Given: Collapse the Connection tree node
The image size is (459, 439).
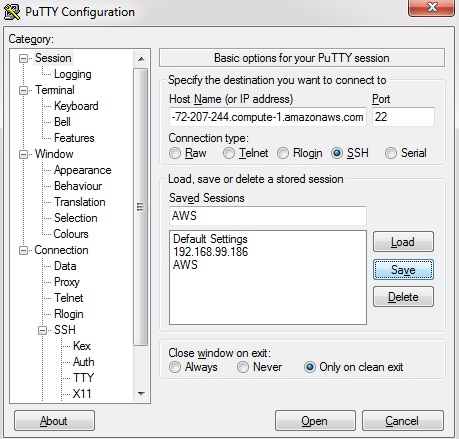Looking at the screenshot, I should click(23, 250).
